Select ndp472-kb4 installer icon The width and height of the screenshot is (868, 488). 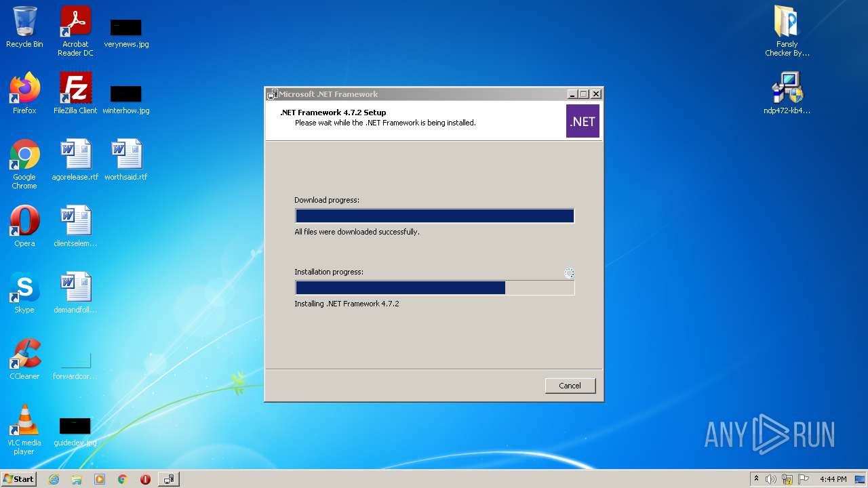pyautogui.click(x=787, y=94)
